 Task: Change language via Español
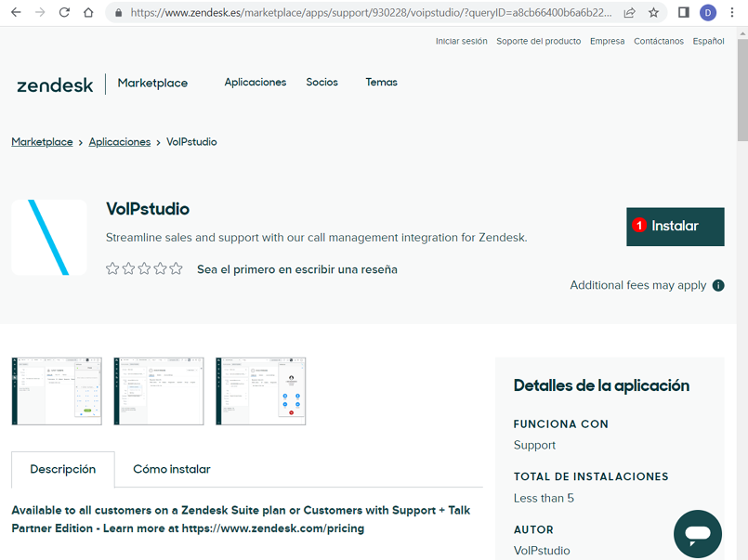[708, 41]
